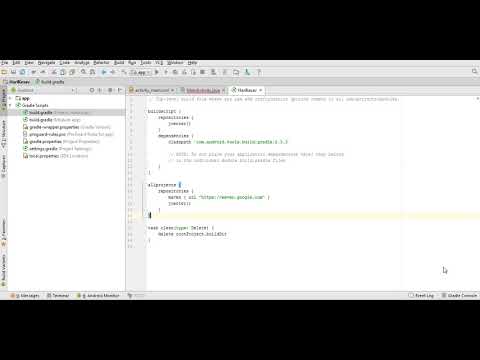The height and width of the screenshot is (360, 480).
Task: Click the Save All toolbar icon
Action: pos(13,72)
